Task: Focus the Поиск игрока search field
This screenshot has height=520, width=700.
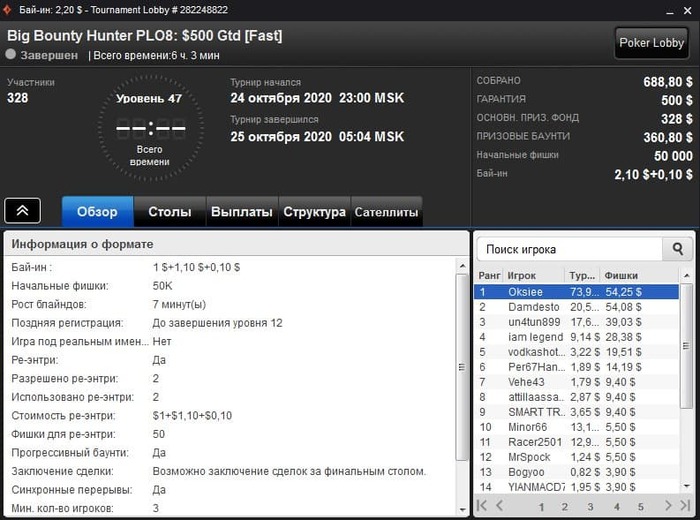Action: [x=570, y=249]
